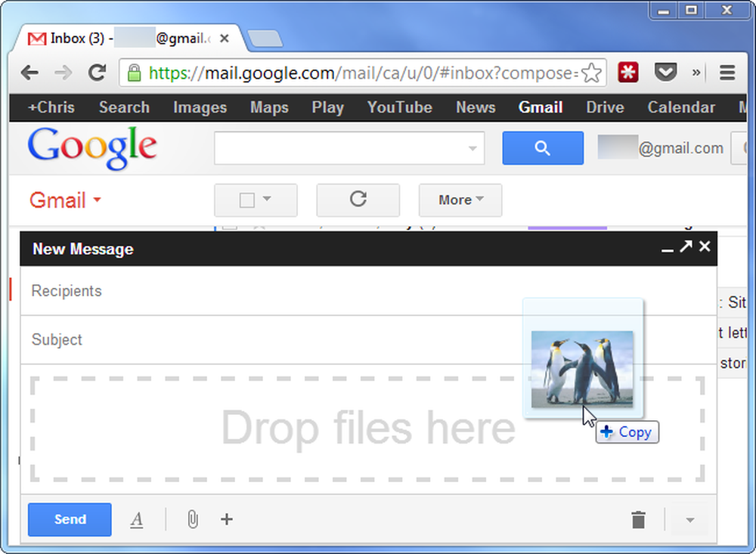Open the Gmail red label dropdown
The image size is (756, 554).
(65, 200)
